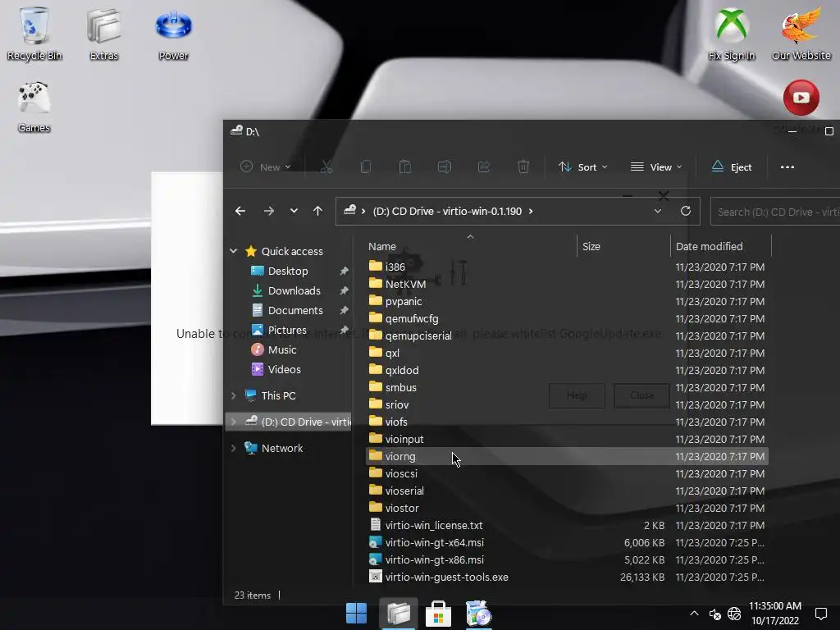Open the red YouTube desktop icon

(x=801, y=98)
